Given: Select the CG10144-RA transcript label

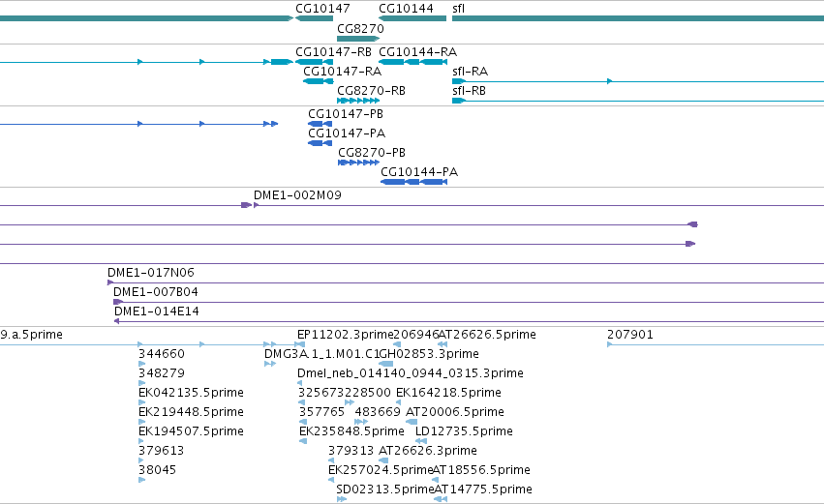Looking at the screenshot, I should [417, 52].
